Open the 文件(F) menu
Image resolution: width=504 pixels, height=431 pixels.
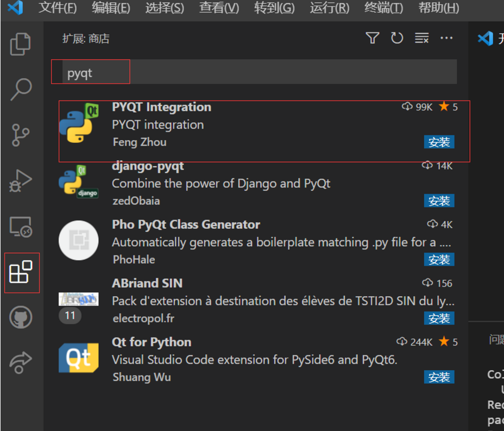(x=58, y=8)
